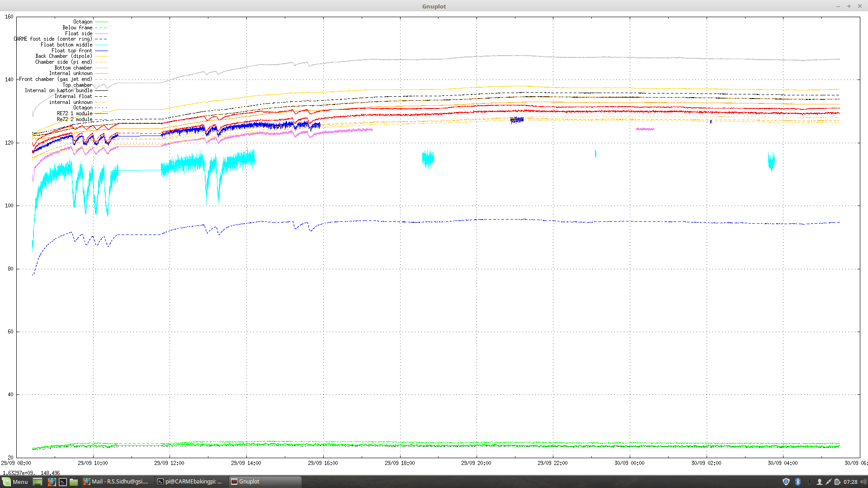This screenshot has height=488, width=868.
Task: Click the RE72 1 module legend entry
Action: [x=74, y=113]
